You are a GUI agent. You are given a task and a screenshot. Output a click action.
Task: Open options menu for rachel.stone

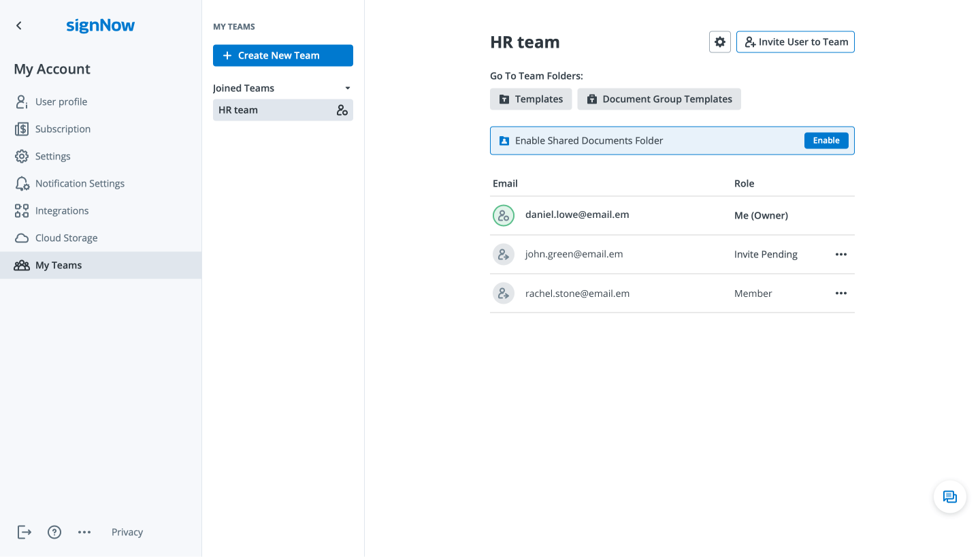pyautogui.click(x=840, y=293)
